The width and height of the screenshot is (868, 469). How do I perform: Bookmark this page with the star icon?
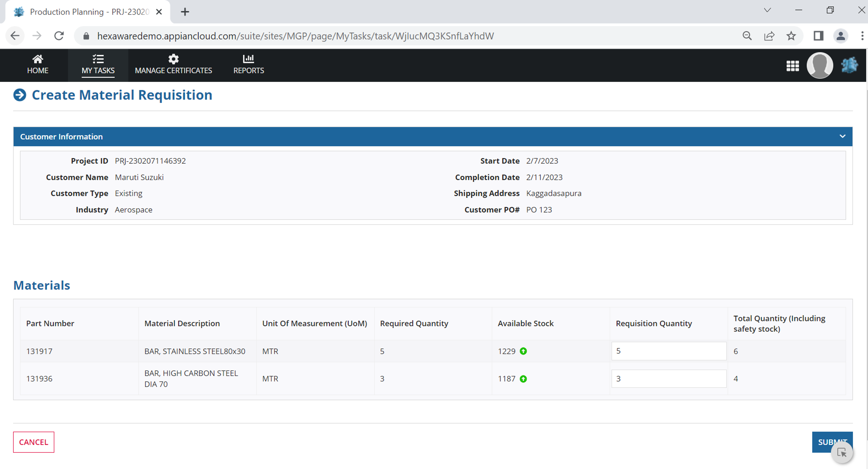pos(791,36)
